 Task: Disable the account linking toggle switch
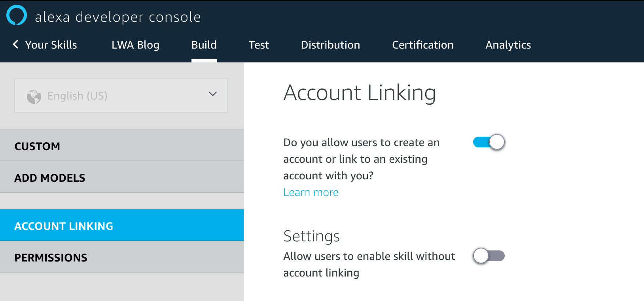point(489,142)
